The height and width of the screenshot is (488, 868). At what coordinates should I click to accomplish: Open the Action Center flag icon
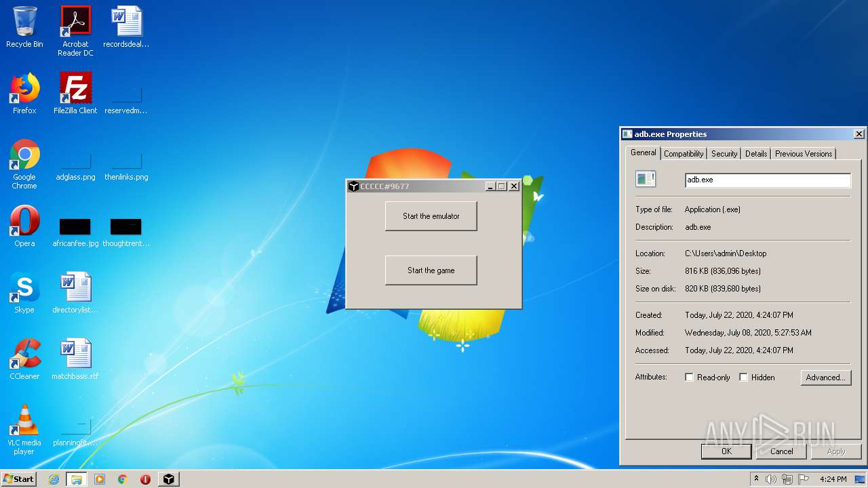pos(804,479)
